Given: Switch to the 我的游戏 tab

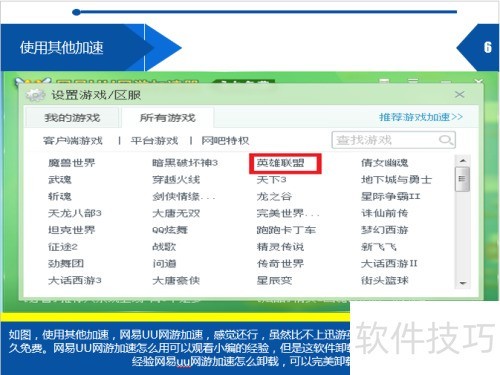Looking at the screenshot, I should click(72, 118).
